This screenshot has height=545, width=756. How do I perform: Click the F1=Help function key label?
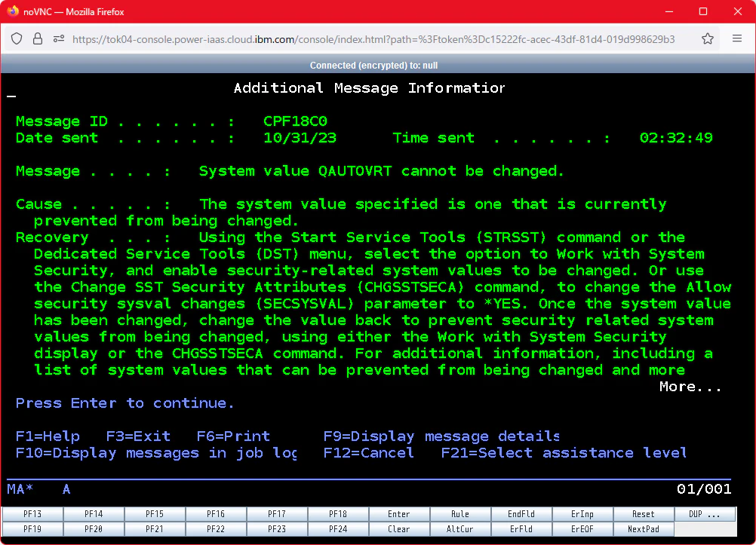(x=48, y=436)
